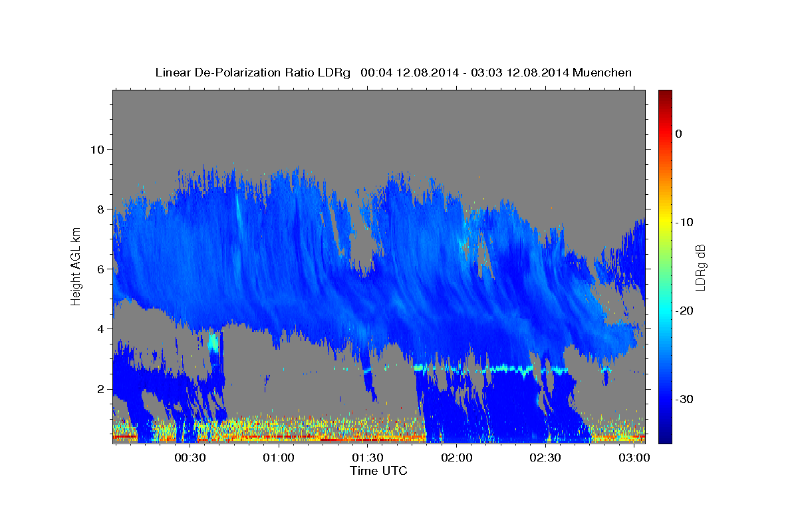
Task: Click the 'LDRg dB' colorbar label
Action: [x=700, y=267]
